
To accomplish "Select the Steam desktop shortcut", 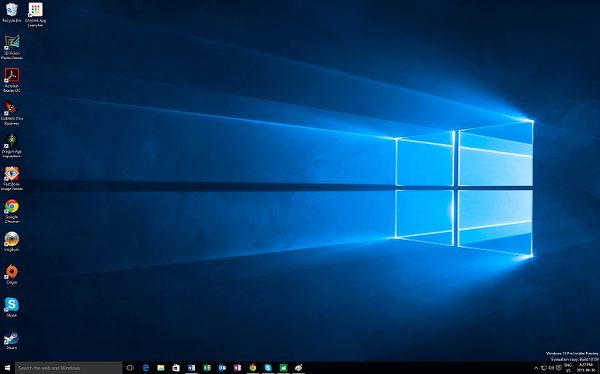I will pos(12,340).
